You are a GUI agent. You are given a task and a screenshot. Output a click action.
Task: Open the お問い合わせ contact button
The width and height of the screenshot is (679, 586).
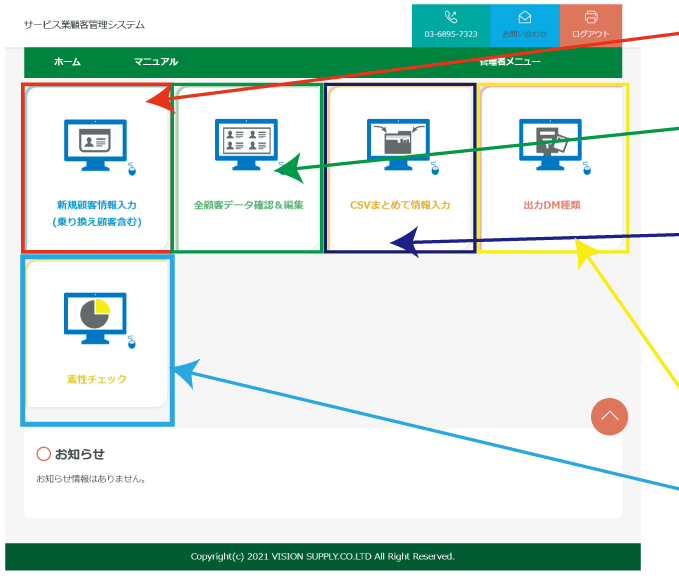point(525,26)
